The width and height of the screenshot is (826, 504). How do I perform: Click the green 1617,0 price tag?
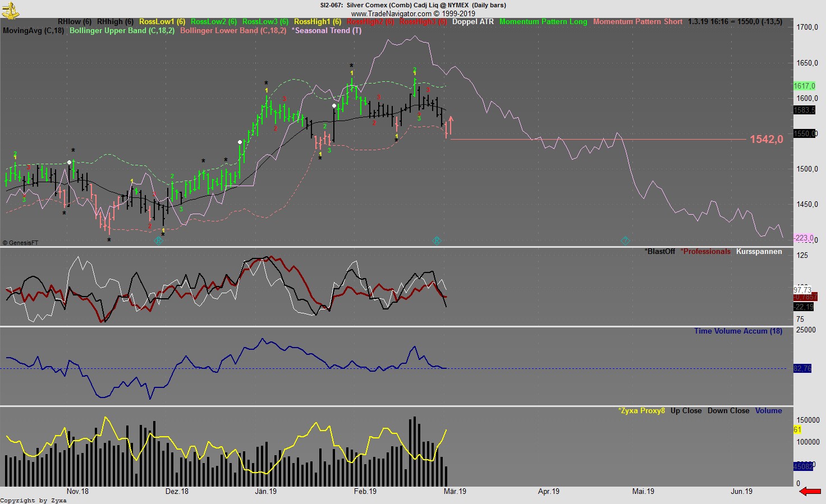(804, 86)
